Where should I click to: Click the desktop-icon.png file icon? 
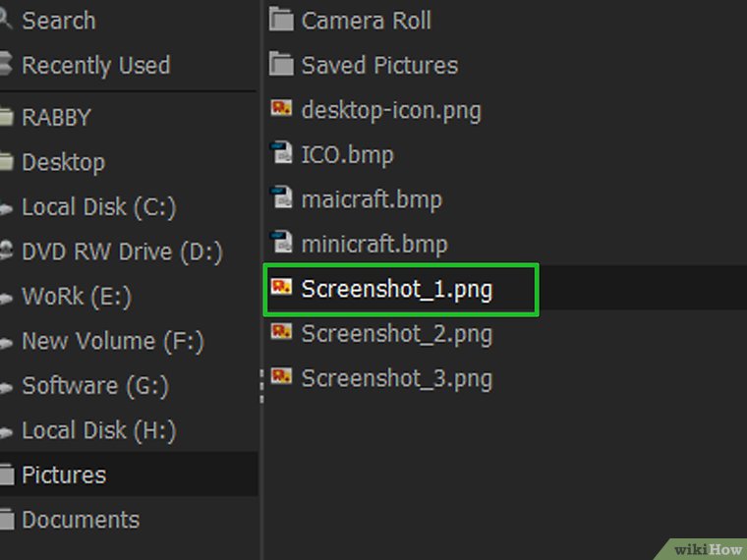point(282,109)
